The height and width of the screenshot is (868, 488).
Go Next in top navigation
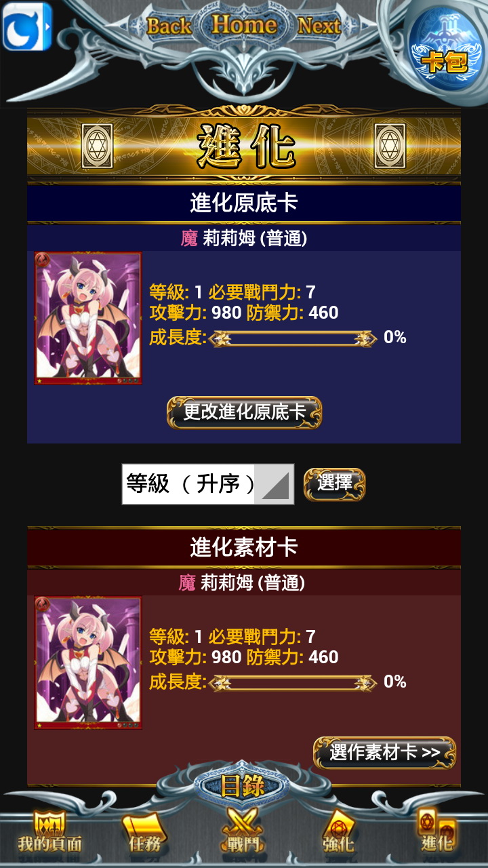[x=319, y=26]
